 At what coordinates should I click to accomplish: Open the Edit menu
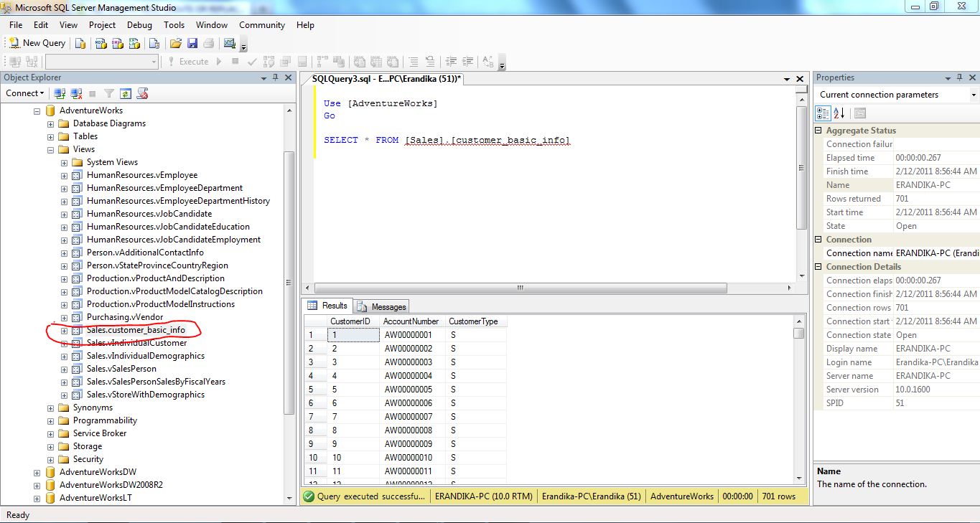tap(41, 24)
